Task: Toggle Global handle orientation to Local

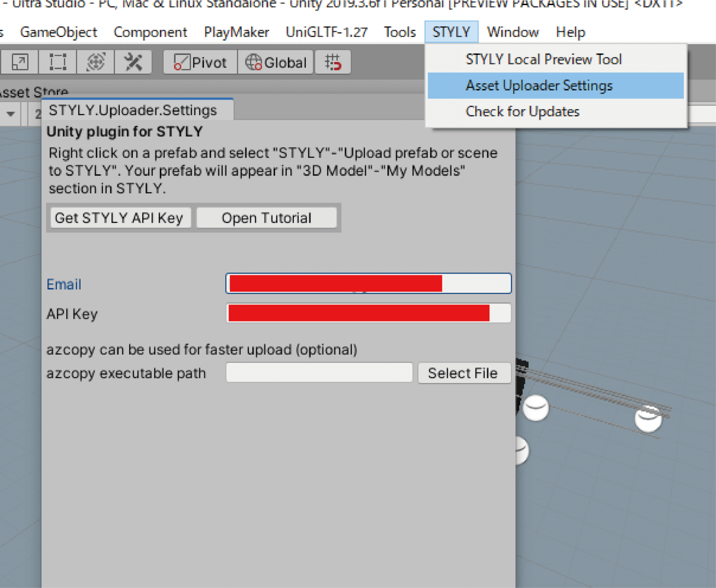Action: coord(275,62)
